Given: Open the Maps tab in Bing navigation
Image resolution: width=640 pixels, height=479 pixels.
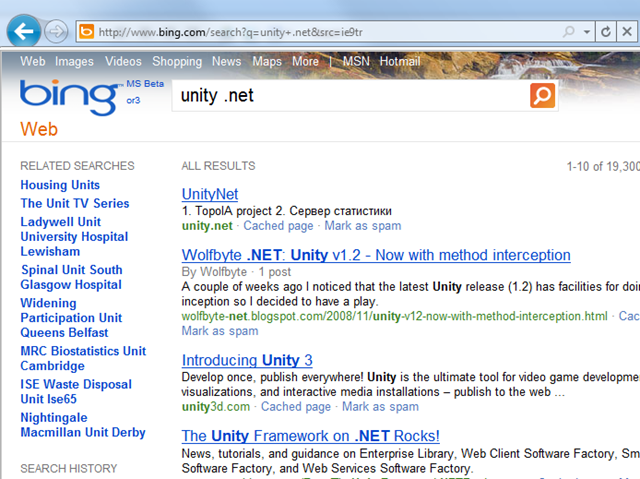Looking at the screenshot, I should (x=267, y=62).
